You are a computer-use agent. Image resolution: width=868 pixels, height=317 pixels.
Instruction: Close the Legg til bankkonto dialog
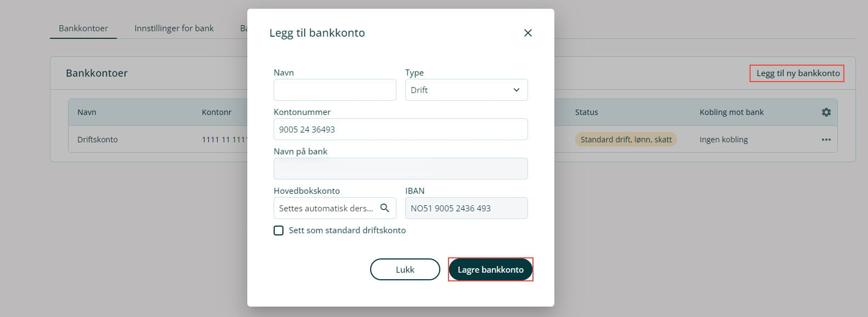point(528,33)
